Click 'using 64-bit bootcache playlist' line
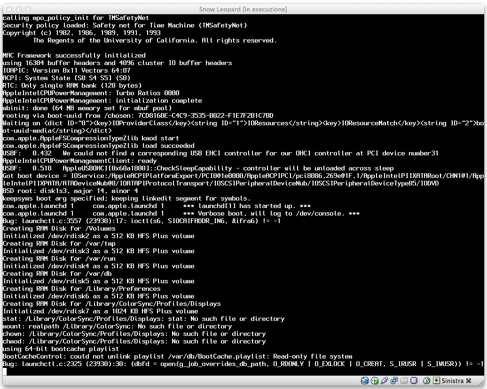 [61, 349]
